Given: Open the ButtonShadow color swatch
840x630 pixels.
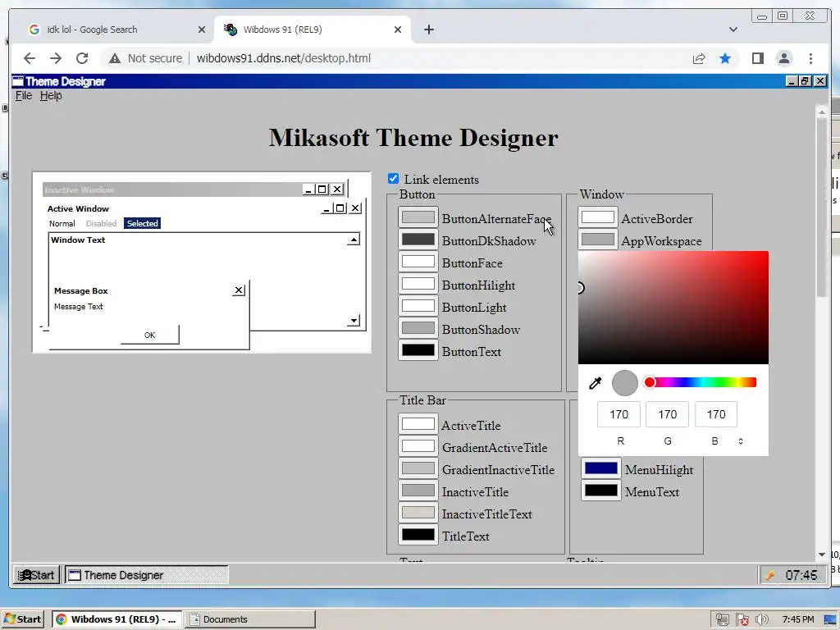Looking at the screenshot, I should pyautogui.click(x=418, y=328).
